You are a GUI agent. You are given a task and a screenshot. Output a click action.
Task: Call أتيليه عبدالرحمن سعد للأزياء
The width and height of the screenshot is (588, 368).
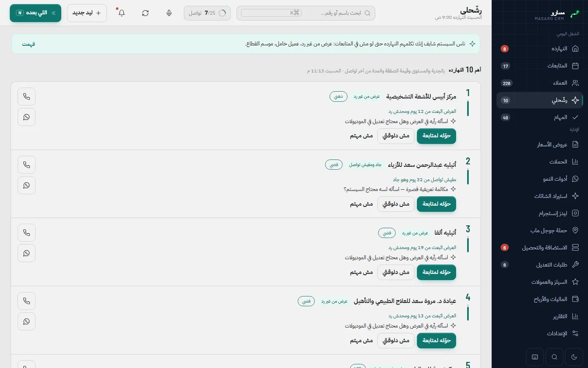click(x=27, y=165)
